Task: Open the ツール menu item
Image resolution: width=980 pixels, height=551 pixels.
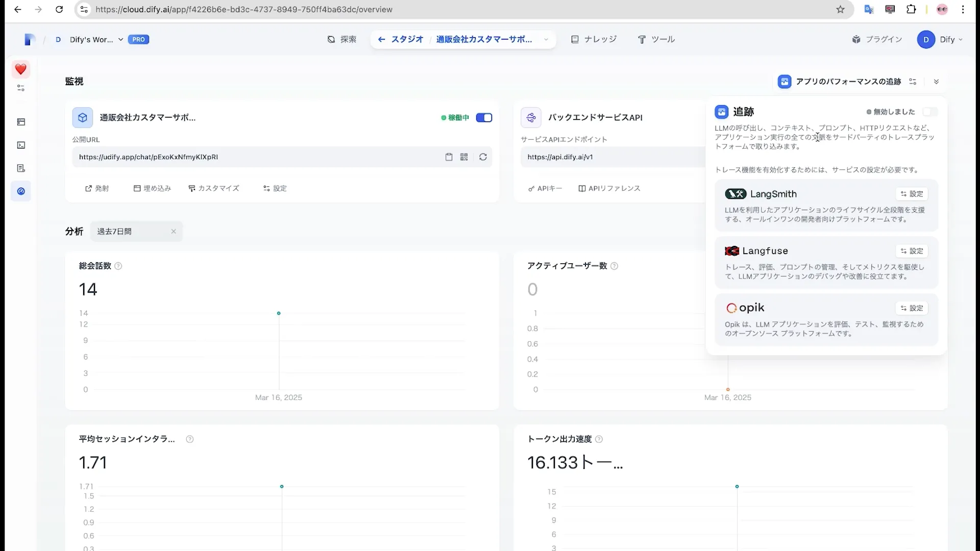Action: click(x=656, y=39)
